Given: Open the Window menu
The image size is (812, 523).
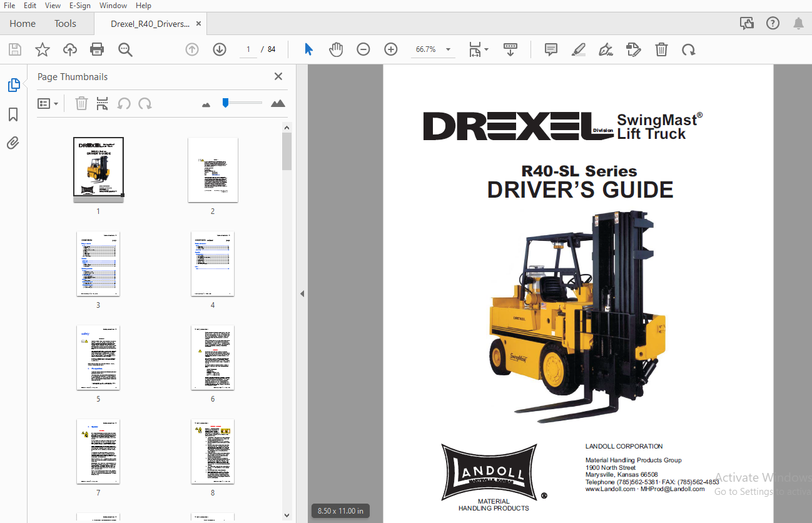Looking at the screenshot, I should [113, 6].
